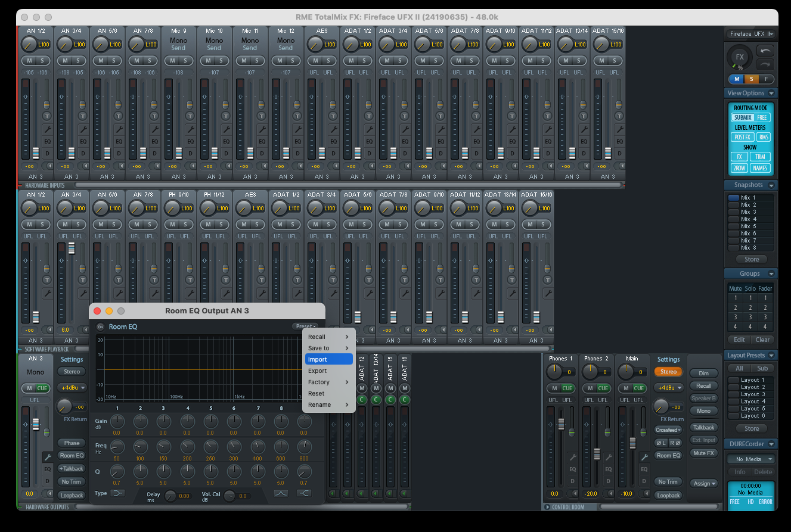Screen dimensions: 791x532
Task: Open the Recall submenu in Preset menu
Action: pos(328,337)
